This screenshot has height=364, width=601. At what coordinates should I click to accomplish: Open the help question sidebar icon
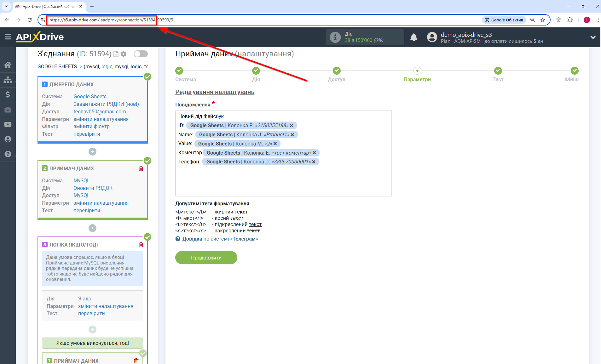[x=8, y=154]
